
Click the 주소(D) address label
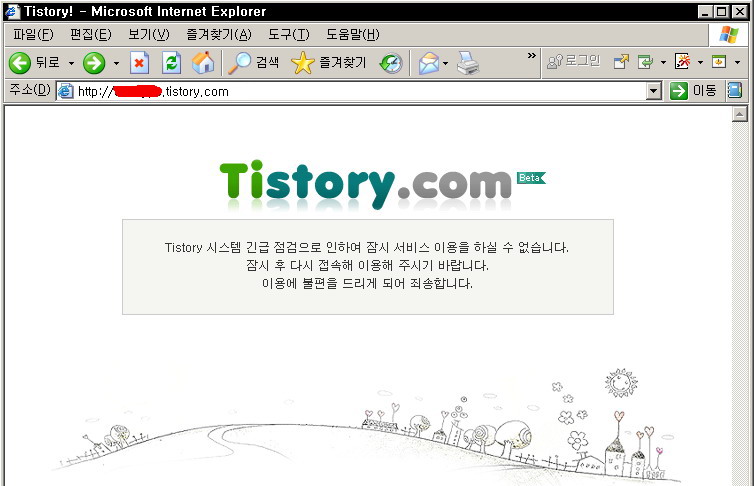[x=30, y=90]
